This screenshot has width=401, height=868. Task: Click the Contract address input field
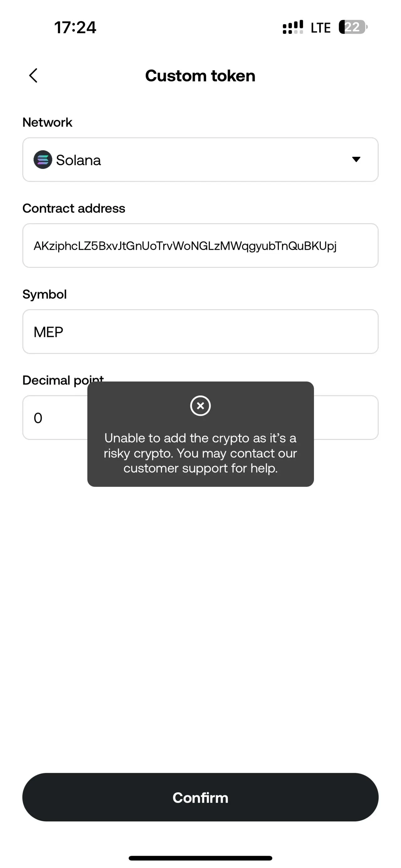pyautogui.click(x=200, y=246)
